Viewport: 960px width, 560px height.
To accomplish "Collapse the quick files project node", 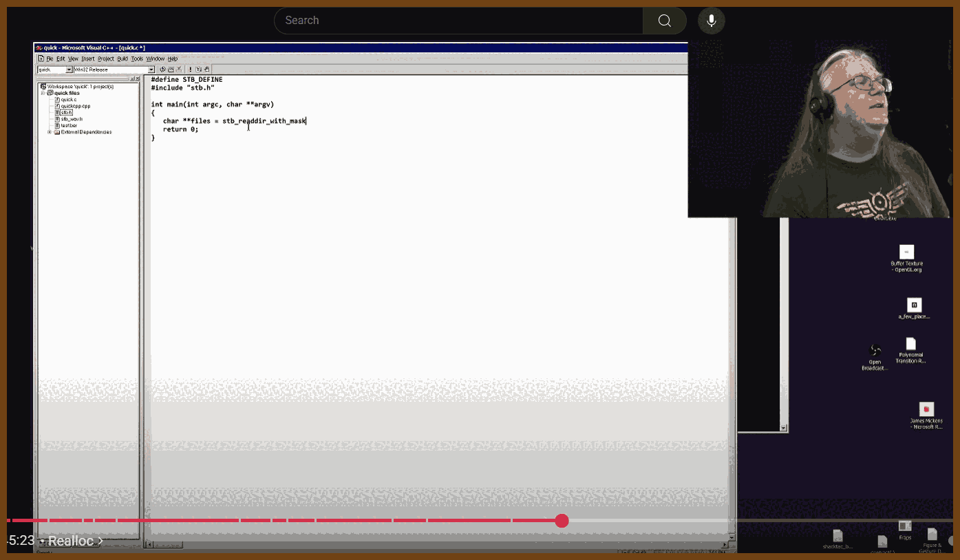I will (x=43, y=93).
